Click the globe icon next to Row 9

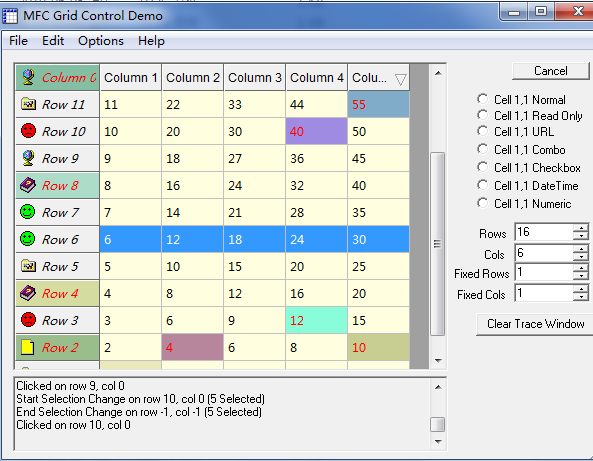[x=28, y=158]
